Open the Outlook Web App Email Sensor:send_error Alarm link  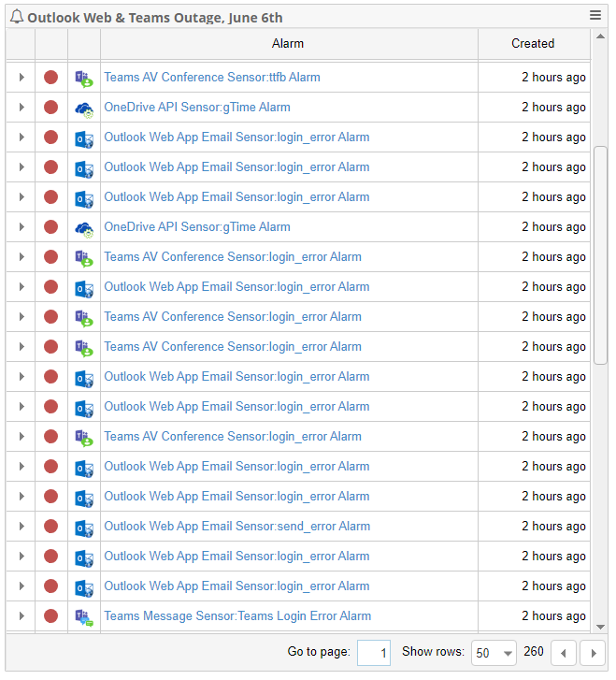237,526
